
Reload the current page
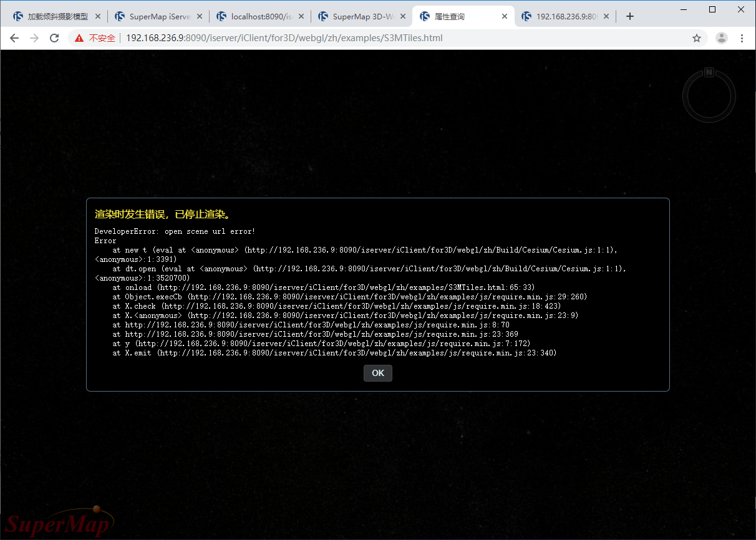pos(54,38)
